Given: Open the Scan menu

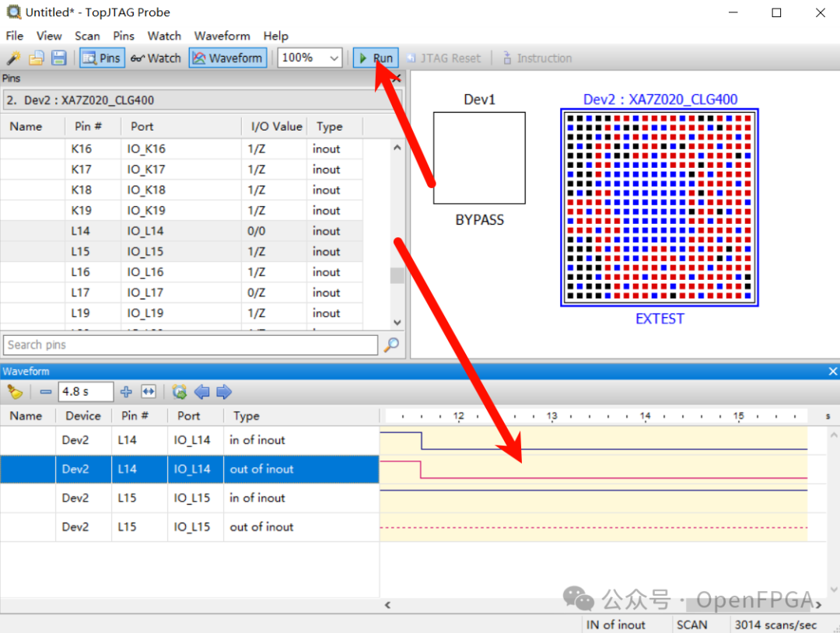Looking at the screenshot, I should 87,36.
